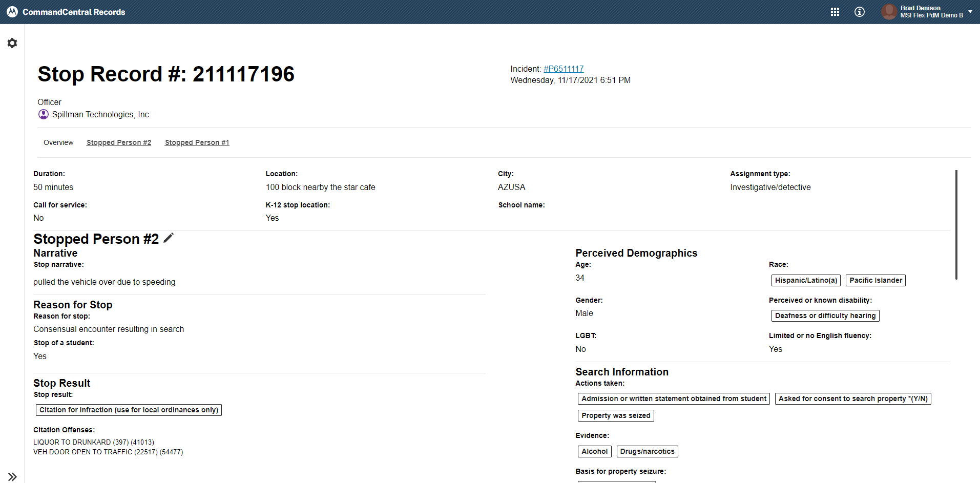Go to Stopped Person #1 tab
Viewport: 980px width, 483px height.
[x=197, y=142]
